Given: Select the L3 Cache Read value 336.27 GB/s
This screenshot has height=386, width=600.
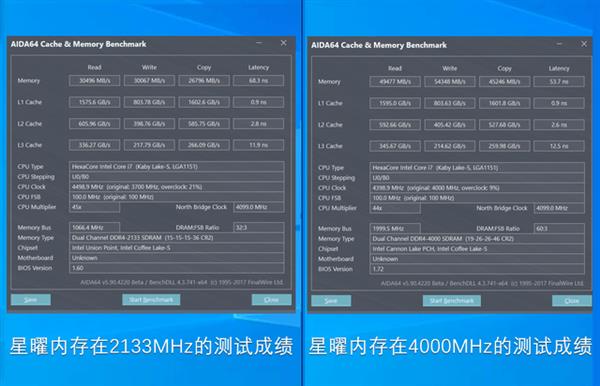Looking at the screenshot, I should [x=95, y=145].
